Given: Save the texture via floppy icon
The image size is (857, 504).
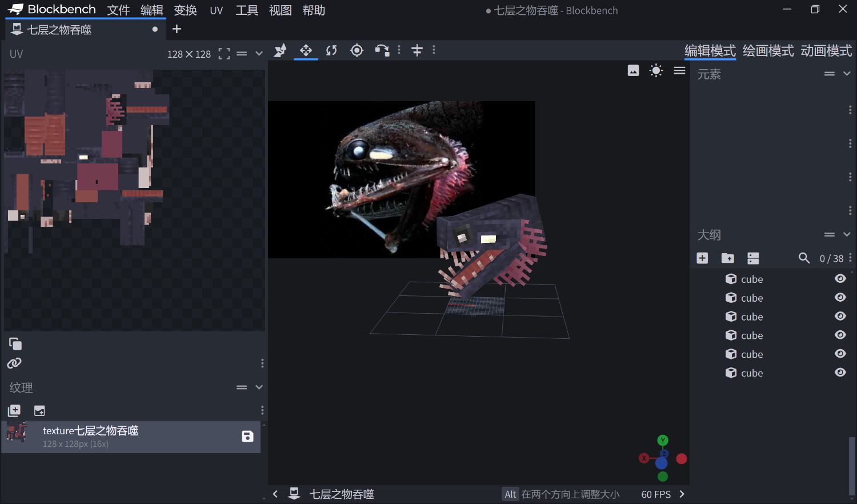Looking at the screenshot, I should coord(247,437).
